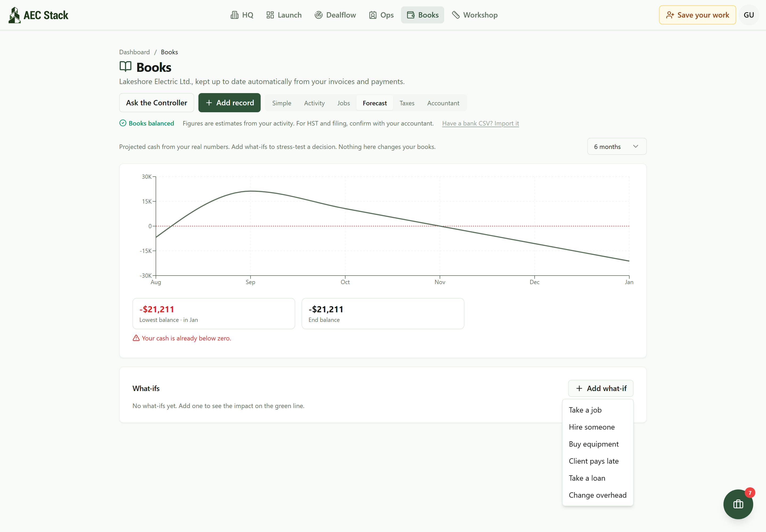Click the Dec label on chart axis
766x532 pixels.
pos(534,282)
